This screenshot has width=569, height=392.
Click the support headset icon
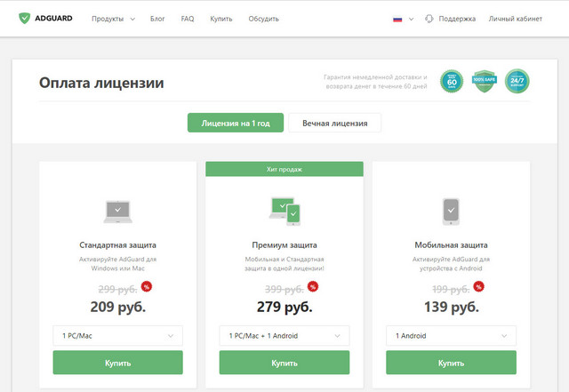pos(429,18)
